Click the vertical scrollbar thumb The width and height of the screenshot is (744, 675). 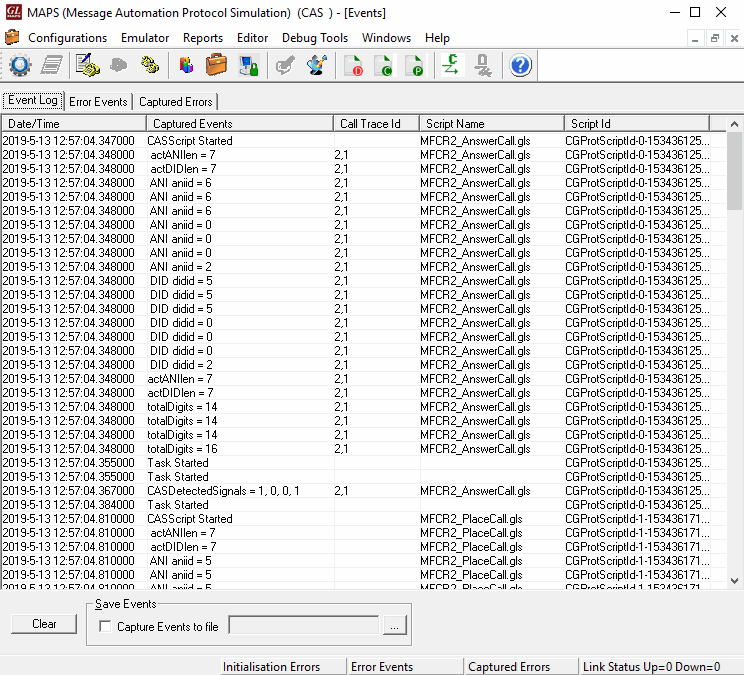coord(734,171)
